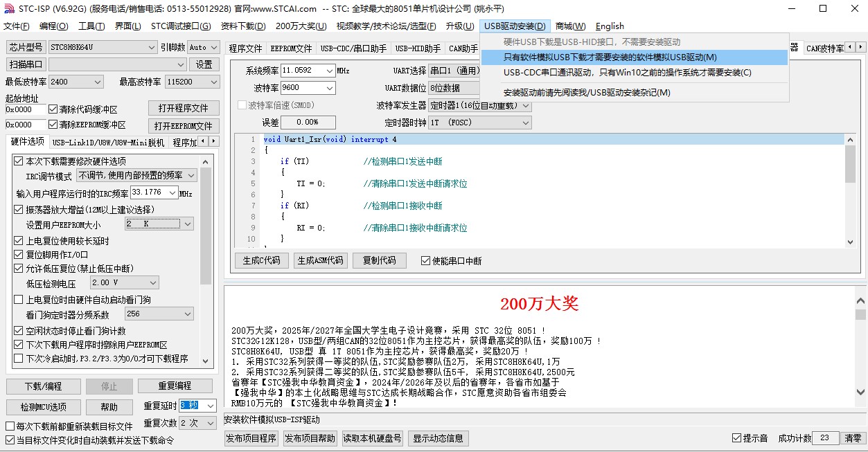
Task: Click the 成功计数 field showing 23
Action: (x=826, y=438)
